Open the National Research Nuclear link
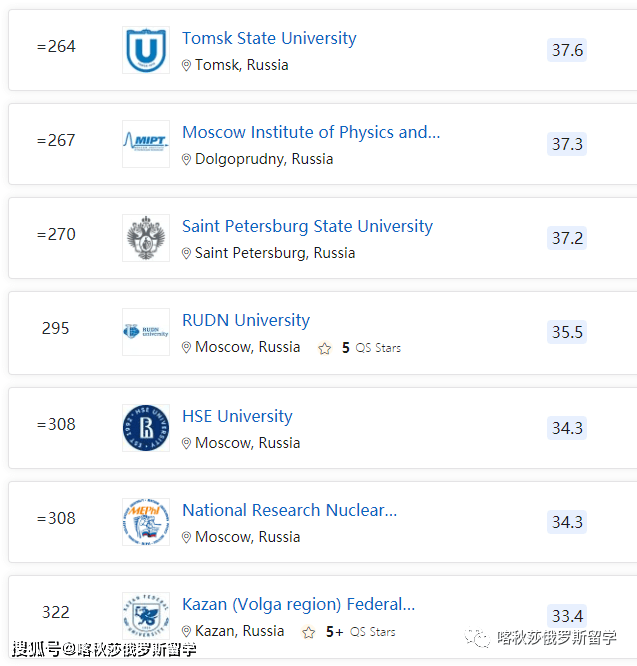Viewport: 637px width, 666px height. [x=289, y=510]
